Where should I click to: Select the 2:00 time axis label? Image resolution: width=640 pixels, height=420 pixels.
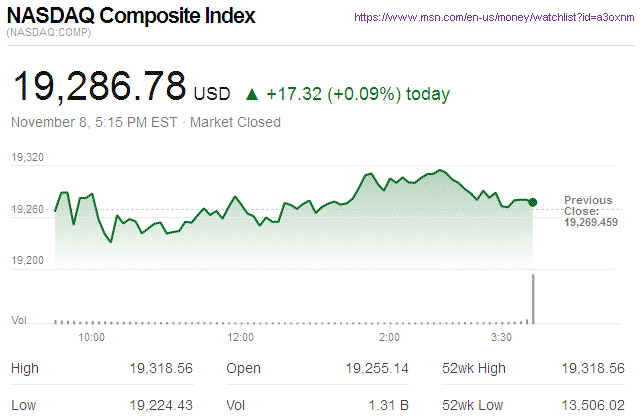390,337
